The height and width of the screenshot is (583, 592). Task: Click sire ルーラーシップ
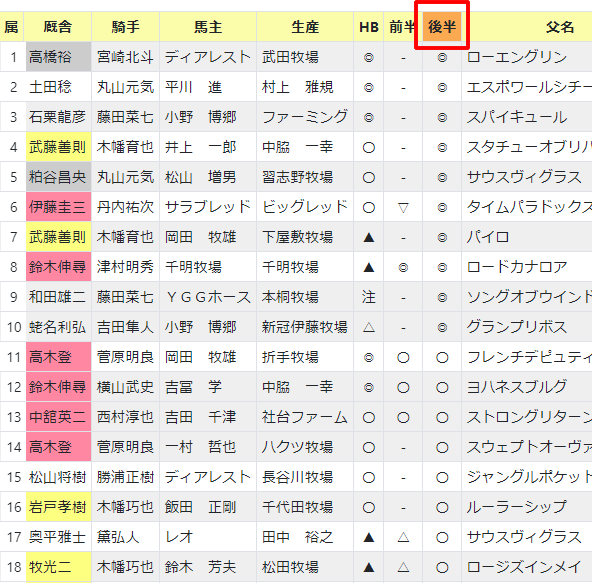click(x=517, y=507)
